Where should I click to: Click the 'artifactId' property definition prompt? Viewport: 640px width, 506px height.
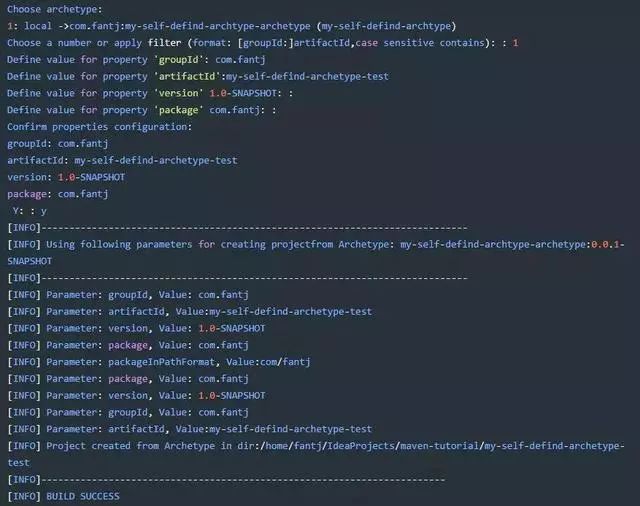click(x=197, y=77)
